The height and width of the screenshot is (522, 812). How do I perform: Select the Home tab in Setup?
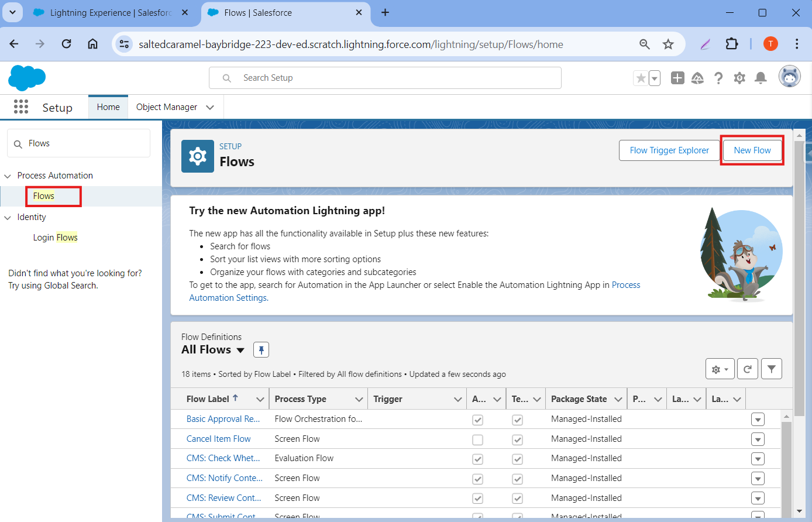(108, 107)
